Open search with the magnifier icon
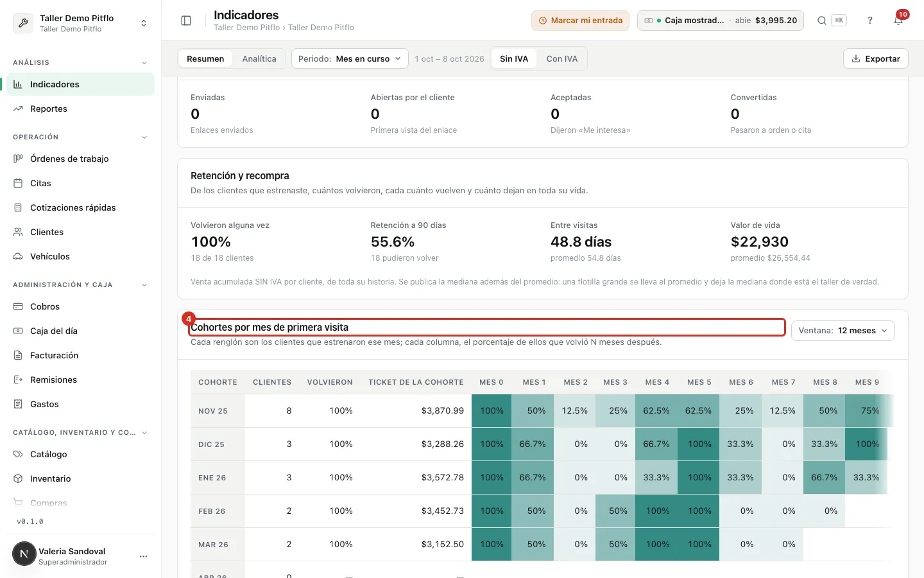924x578 pixels. 822,21
